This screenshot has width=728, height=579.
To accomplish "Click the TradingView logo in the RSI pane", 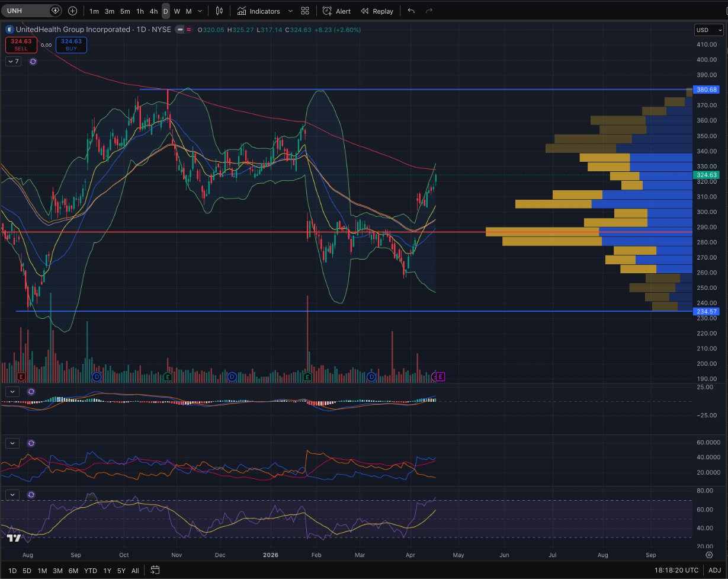I will click(x=14, y=538).
